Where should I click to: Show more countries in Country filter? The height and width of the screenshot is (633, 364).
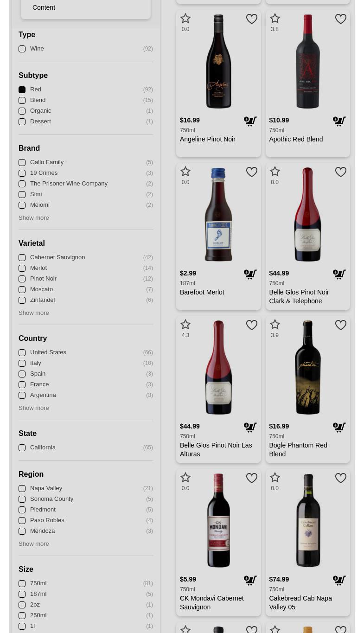(x=33, y=408)
